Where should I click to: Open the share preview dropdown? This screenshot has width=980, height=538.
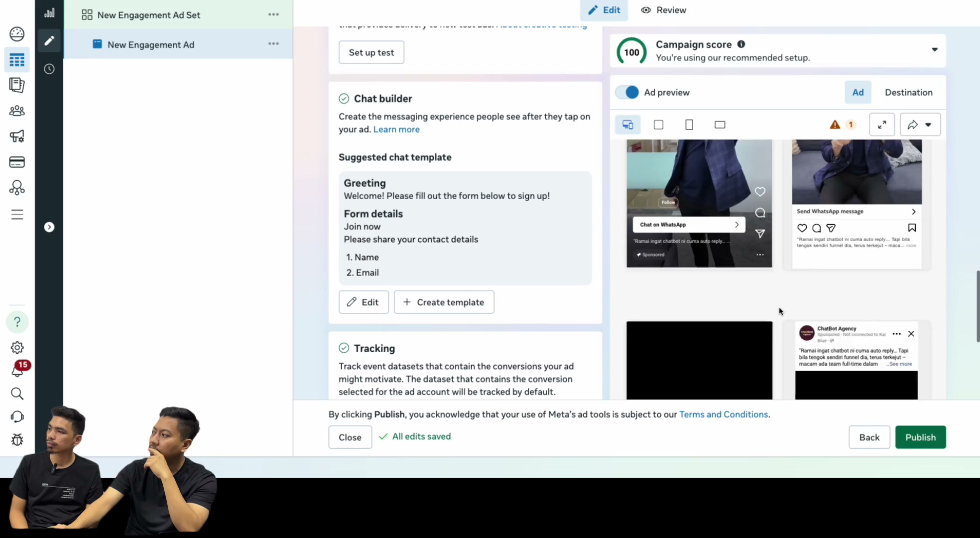[920, 125]
